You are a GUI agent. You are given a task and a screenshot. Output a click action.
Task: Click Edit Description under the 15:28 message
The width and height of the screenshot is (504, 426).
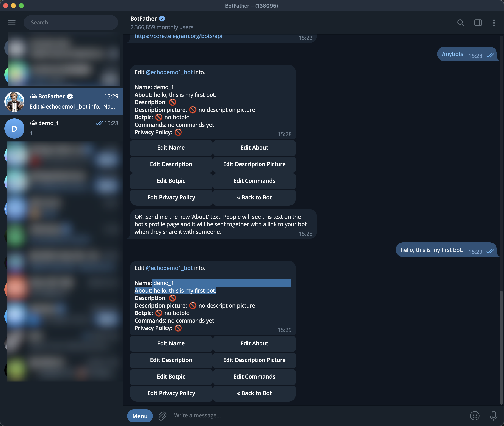tap(171, 164)
